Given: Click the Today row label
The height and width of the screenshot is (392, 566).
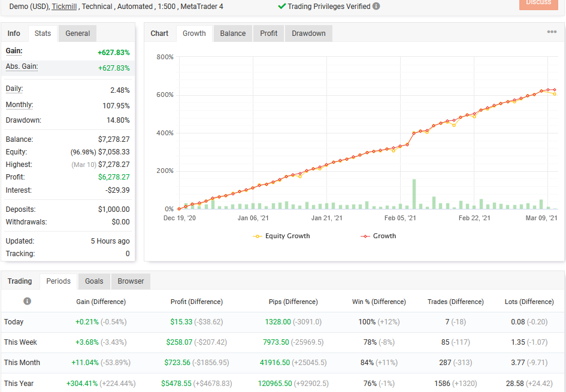Looking at the screenshot, I should 14,321.
